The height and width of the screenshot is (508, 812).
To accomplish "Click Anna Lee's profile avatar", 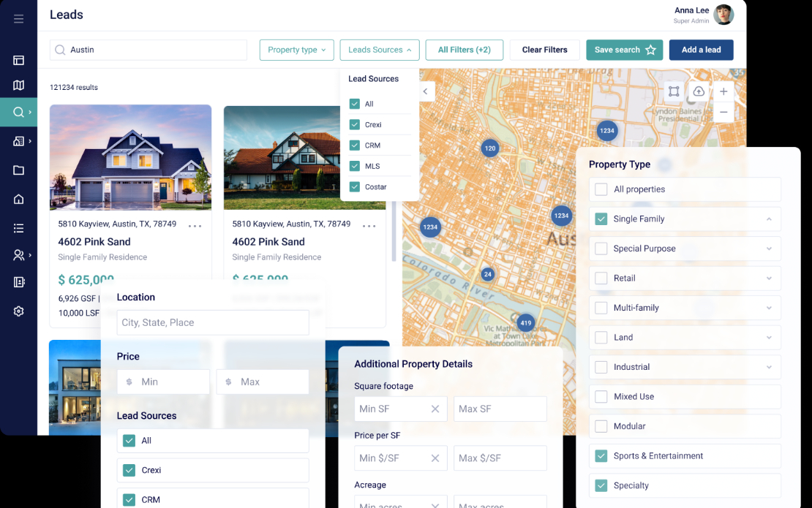I will 723,15.
